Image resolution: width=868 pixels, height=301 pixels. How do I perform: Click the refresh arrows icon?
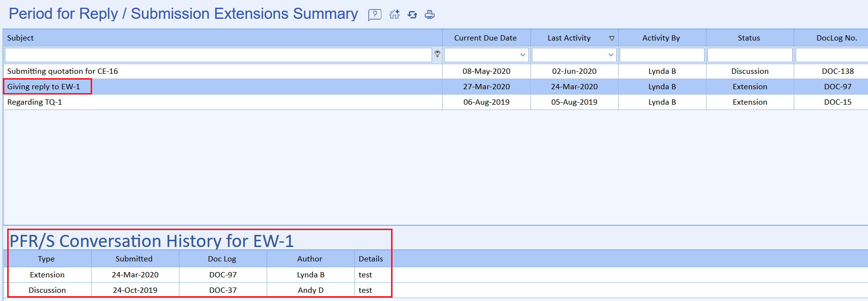point(412,14)
